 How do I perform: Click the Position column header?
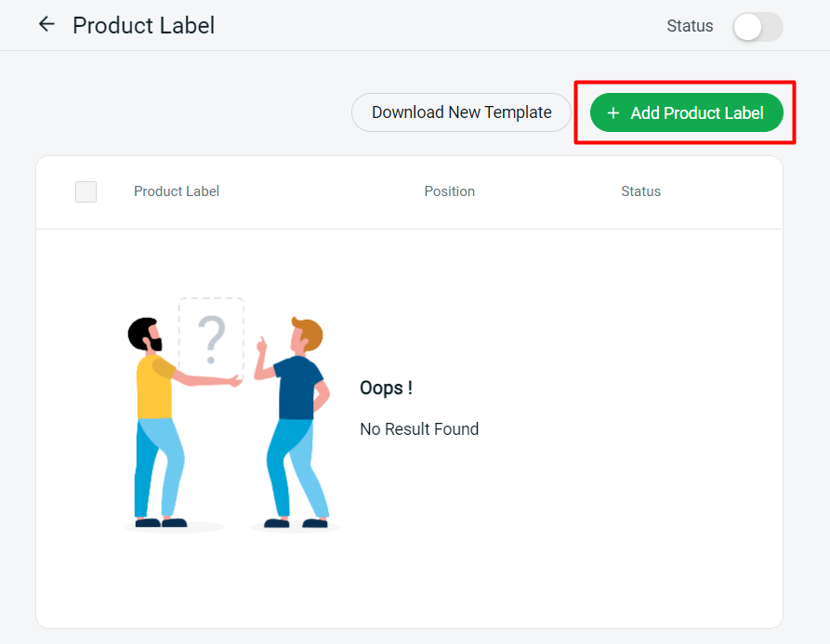tap(449, 191)
